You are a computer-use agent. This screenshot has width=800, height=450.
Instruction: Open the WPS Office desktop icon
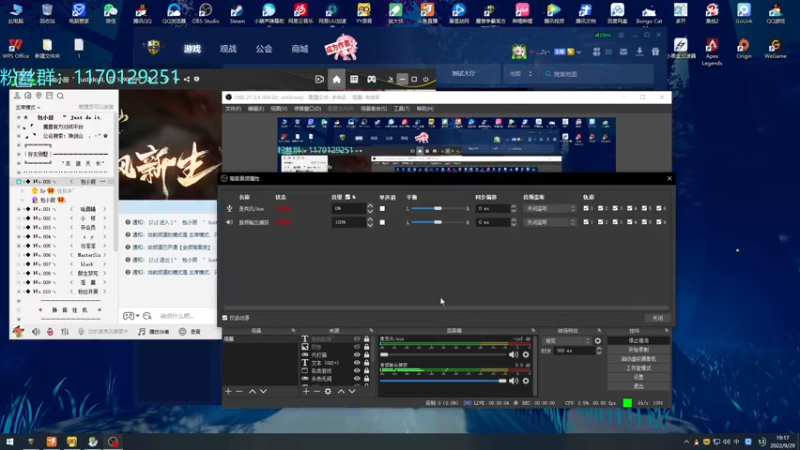point(15,48)
